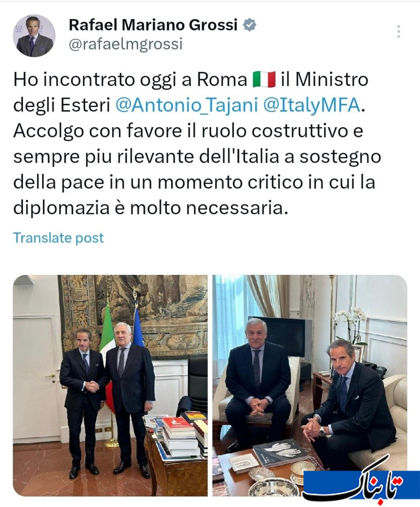Click the blue verified badge
The width and height of the screenshot is (420, 507).
pyautogui.click(x=249, y=25)
